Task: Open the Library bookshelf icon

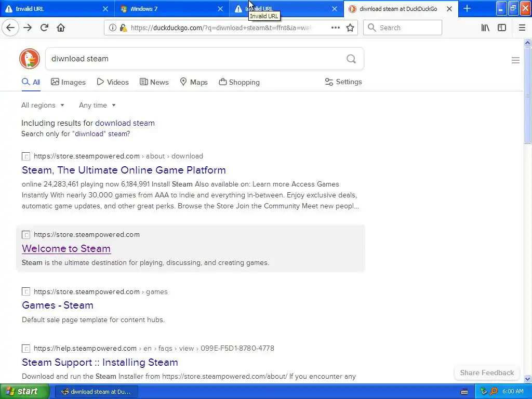Action: 485,28
